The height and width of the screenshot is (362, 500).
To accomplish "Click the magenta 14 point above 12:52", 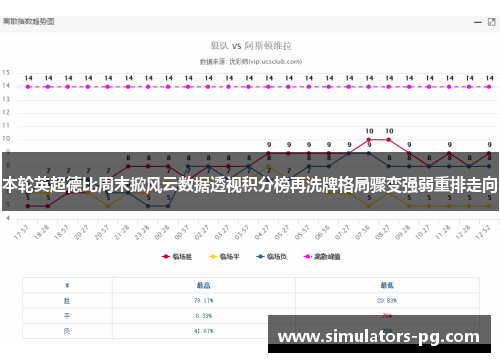I will (x=489, y=87).
